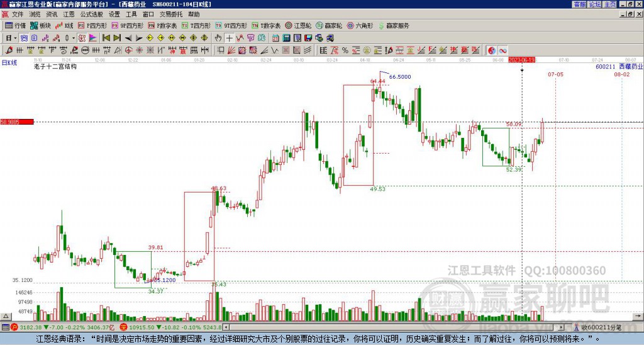Open the 浏览 menu
Viewport: 644px width, 345px height.
tap(35, 14)
